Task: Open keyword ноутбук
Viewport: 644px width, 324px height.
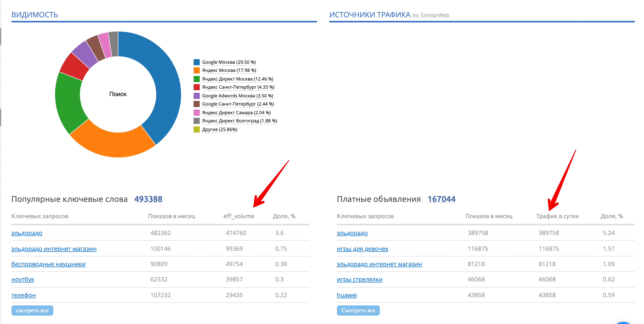Action: pos(23,279)
